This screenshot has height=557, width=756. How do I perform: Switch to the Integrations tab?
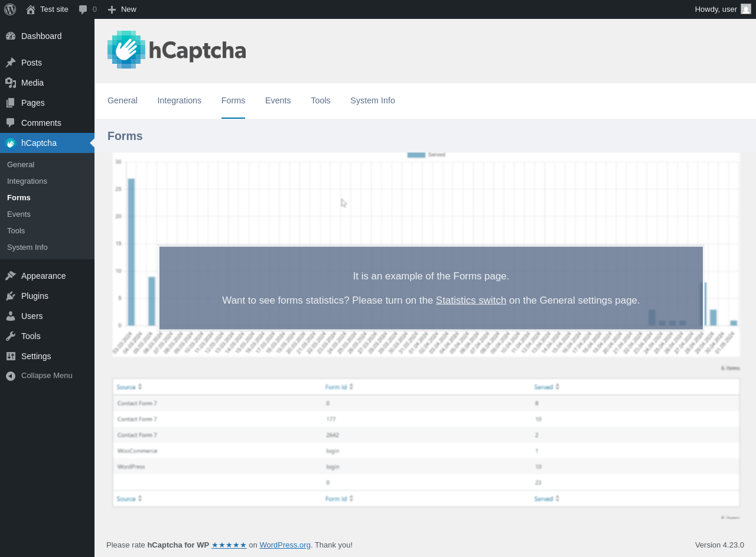pyautogui.click(x=180, y=100)
